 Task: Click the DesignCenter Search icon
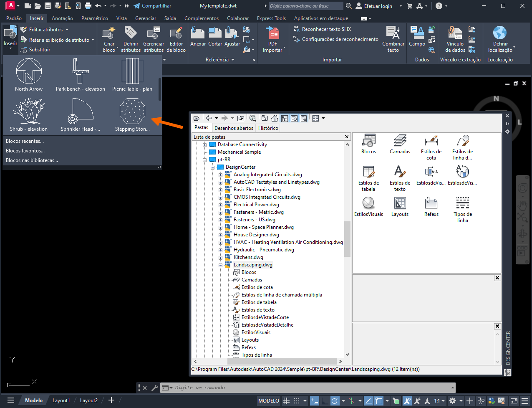252,118
